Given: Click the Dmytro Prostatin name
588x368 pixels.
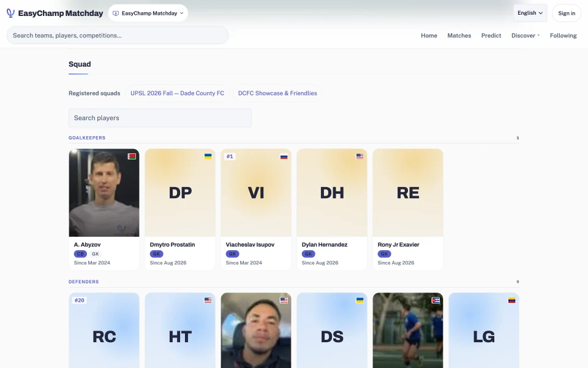Looking at the screenshot, I should pos(172,245).
